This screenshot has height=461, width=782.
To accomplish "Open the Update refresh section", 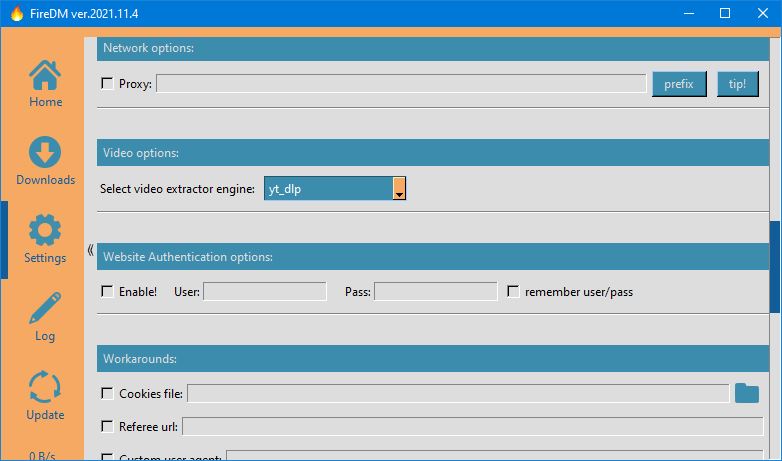I will point(45,395).
